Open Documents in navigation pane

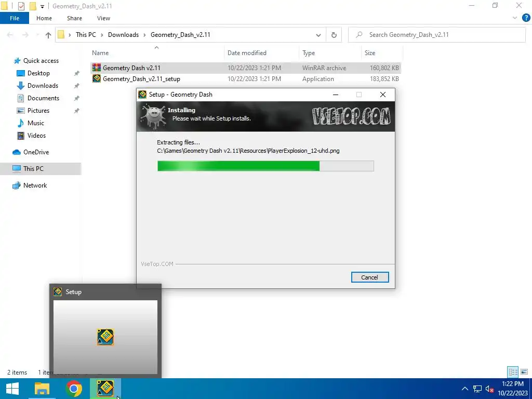(x=43, y=98)
